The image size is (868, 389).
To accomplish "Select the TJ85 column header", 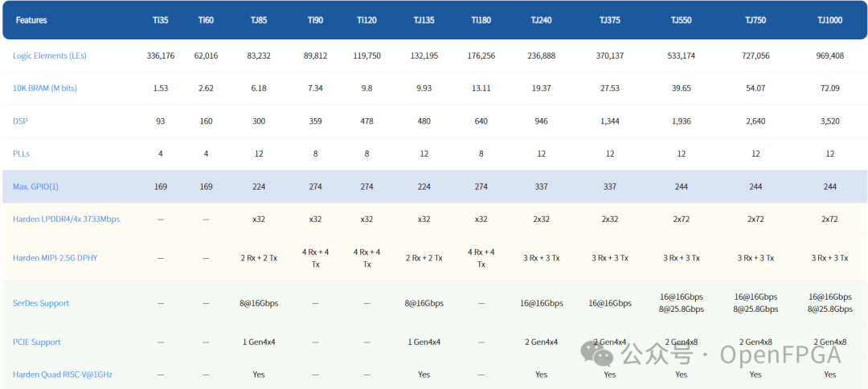I will point(259,20).
